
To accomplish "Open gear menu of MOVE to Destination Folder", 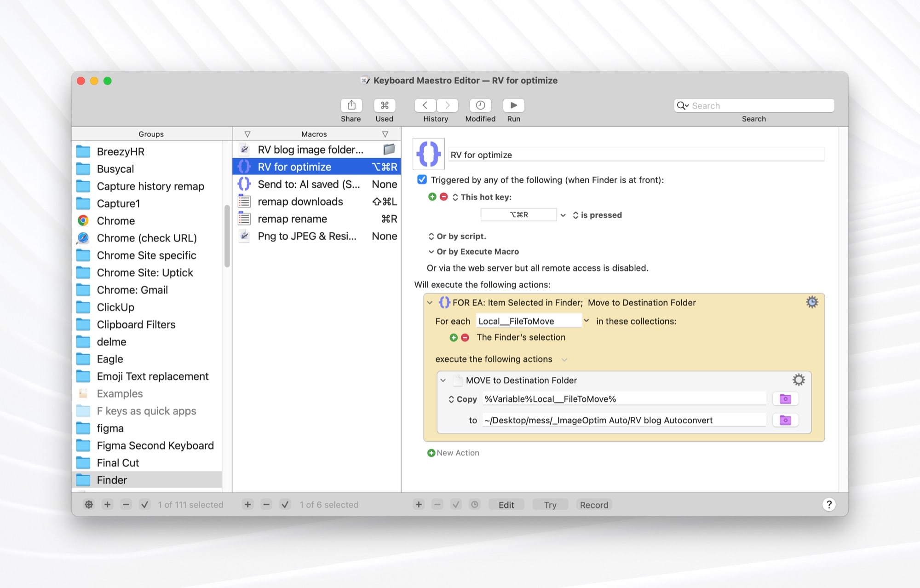I will (799, 380).
